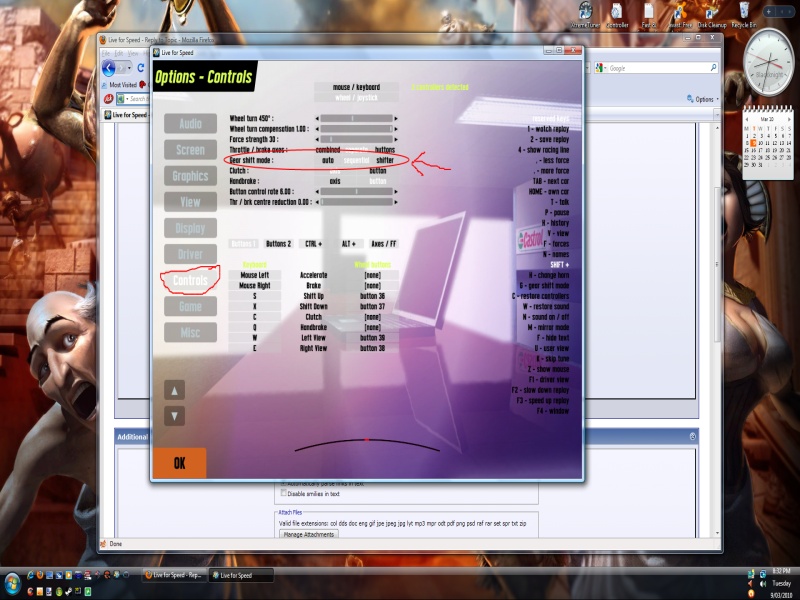Click the desktop calendar gadget
Screen dimensions: 800x600
pos(768,143)
